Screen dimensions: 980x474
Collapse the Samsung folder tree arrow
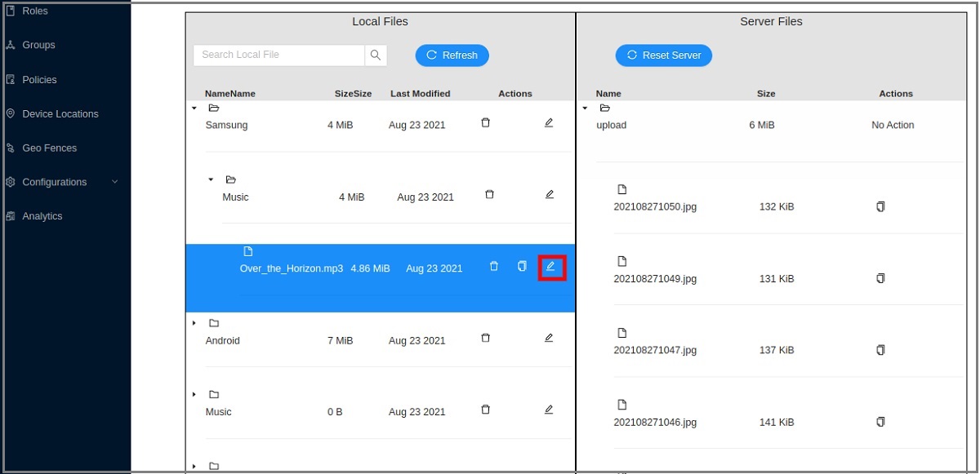click(x=194, y=108)
